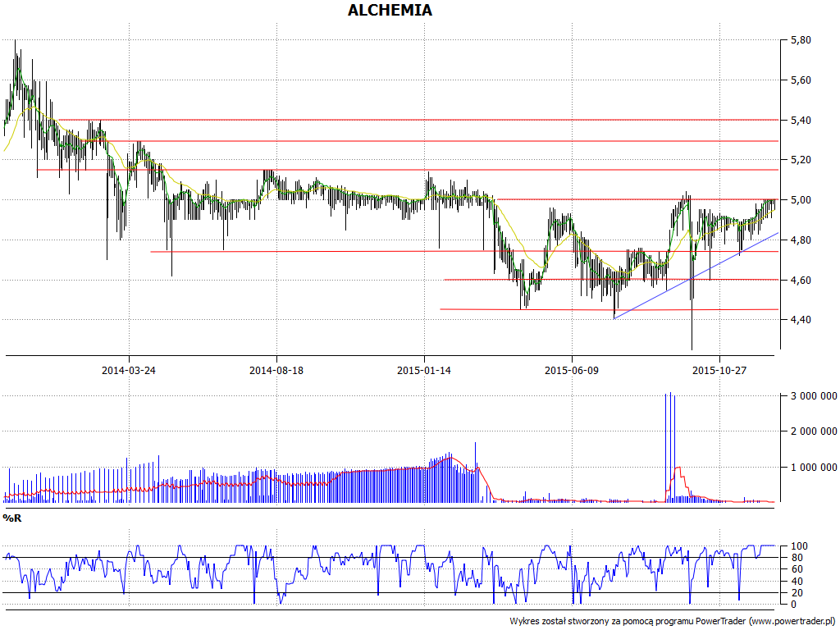The height and width of the screenshot is (630, 840).
Task: Open the www.powertrader.pl footer link
Action: (792, 622)
